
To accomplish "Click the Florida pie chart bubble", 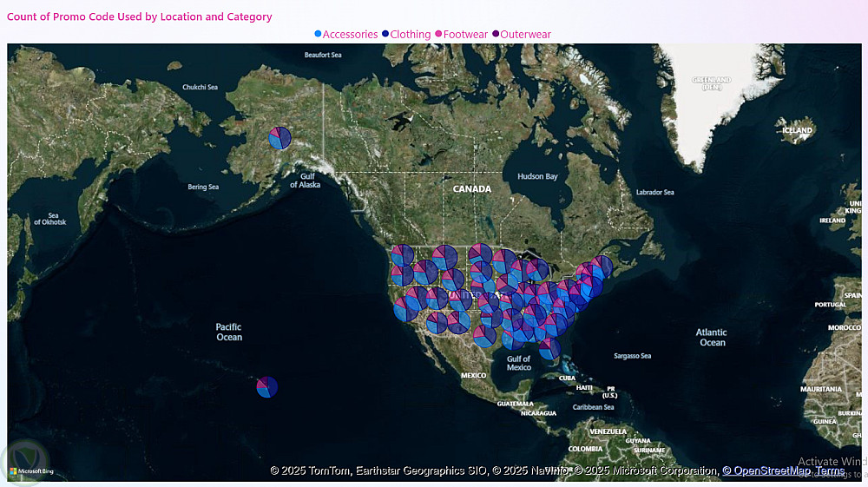I will 549,349.
